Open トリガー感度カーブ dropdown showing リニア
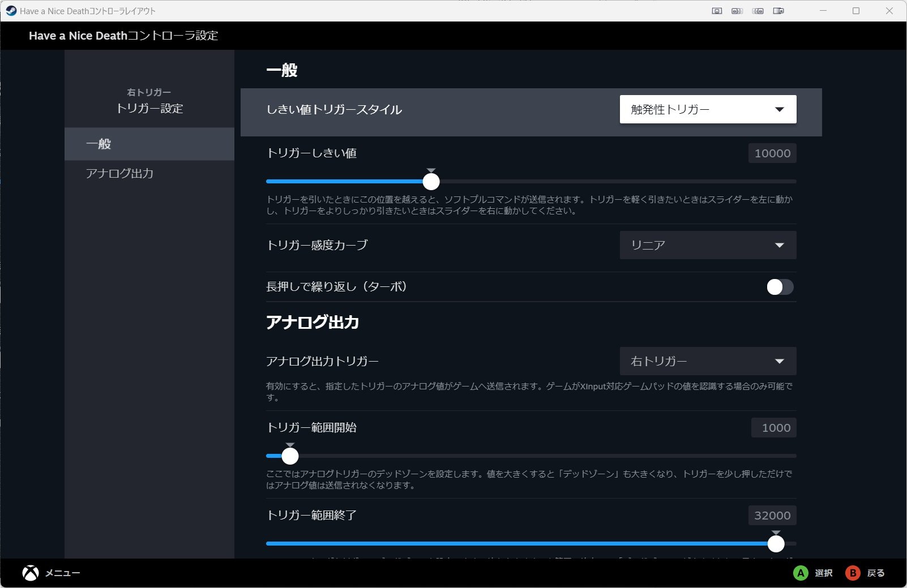 [x=708, y=245]
